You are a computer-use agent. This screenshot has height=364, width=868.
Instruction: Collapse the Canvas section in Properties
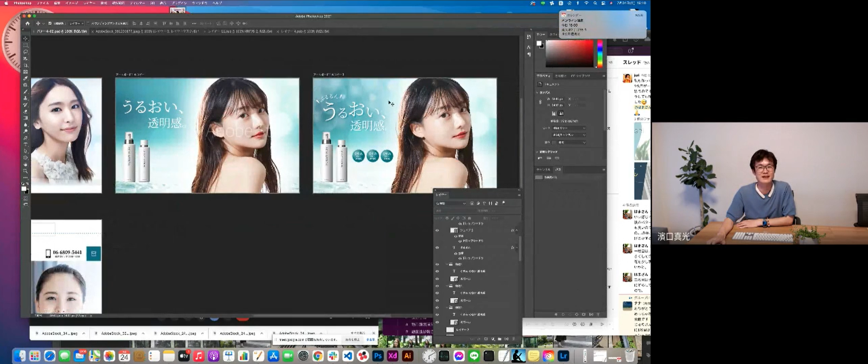click(538, 92)
